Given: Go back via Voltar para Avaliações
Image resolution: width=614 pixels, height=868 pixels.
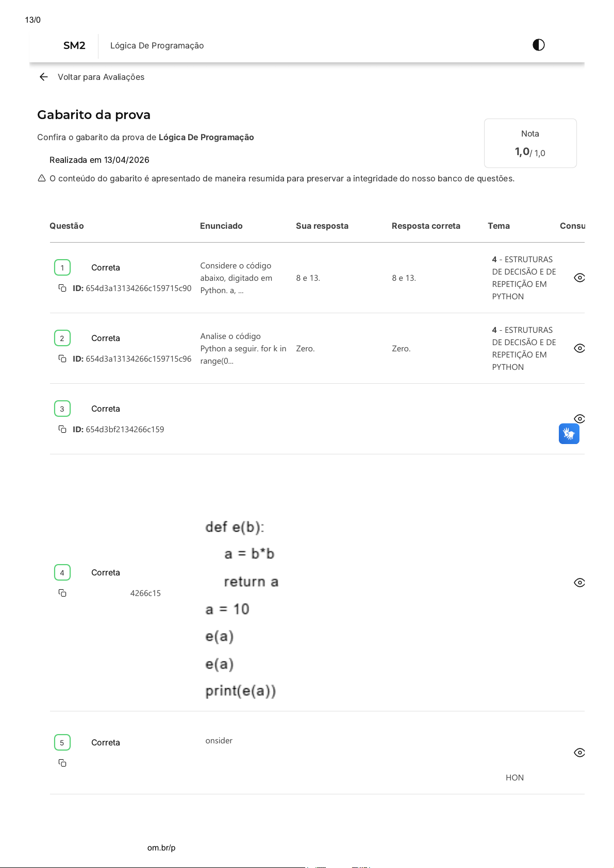Looking at the screenshot, I should [x=101, y=77].
